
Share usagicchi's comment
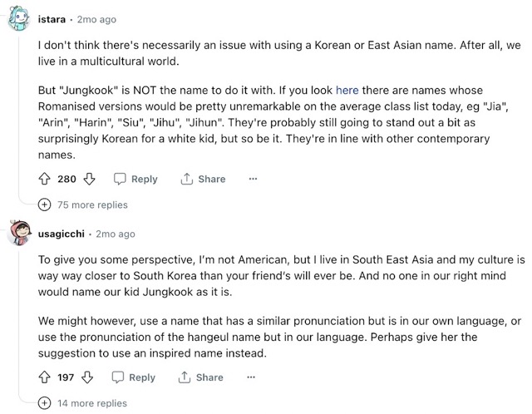[201, 377]
